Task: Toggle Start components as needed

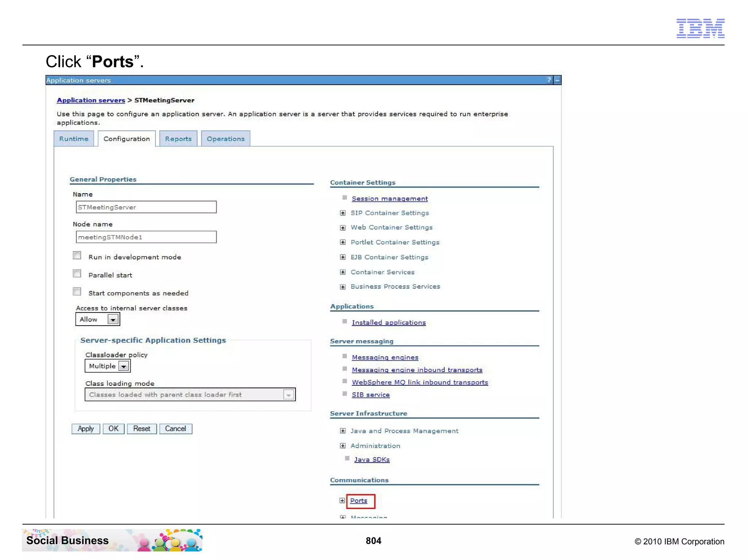Action: click(77, 291)
